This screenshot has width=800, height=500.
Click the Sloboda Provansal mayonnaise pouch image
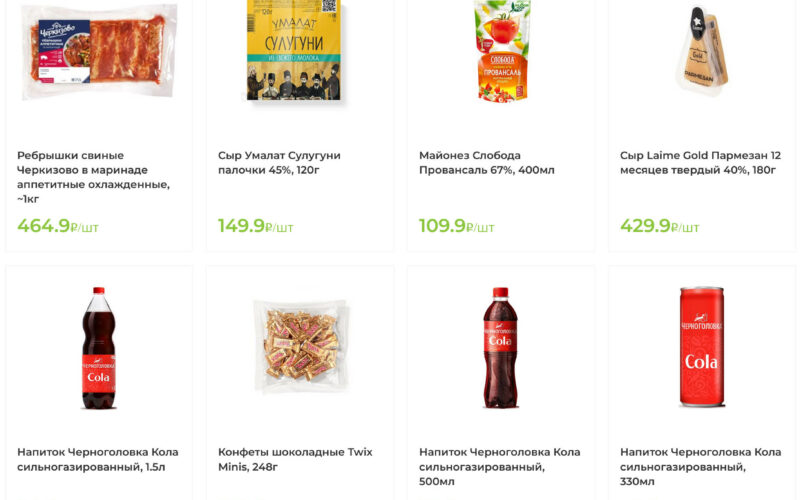click(x=502, y=50)
